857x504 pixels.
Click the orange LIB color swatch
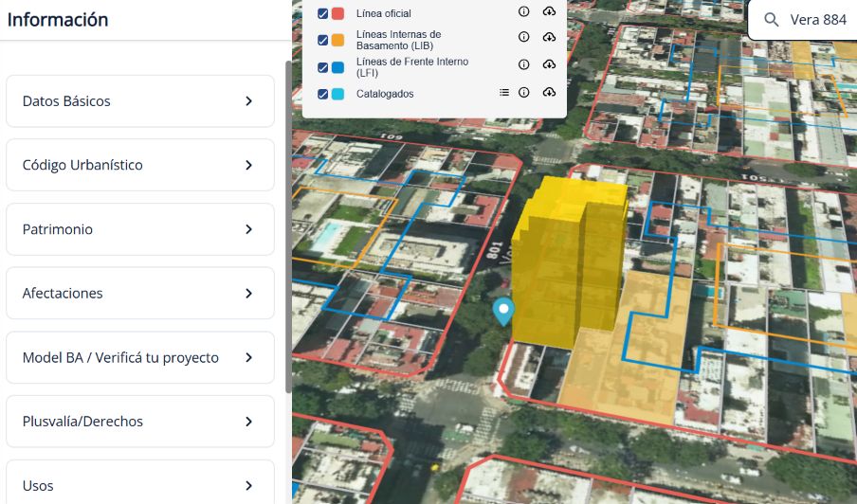pos(337,40)
